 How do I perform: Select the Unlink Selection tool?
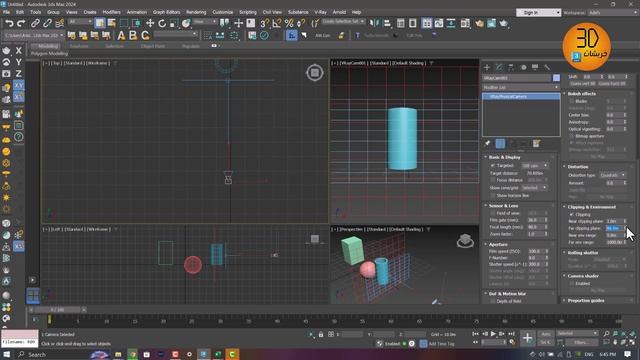pos(47,23)
